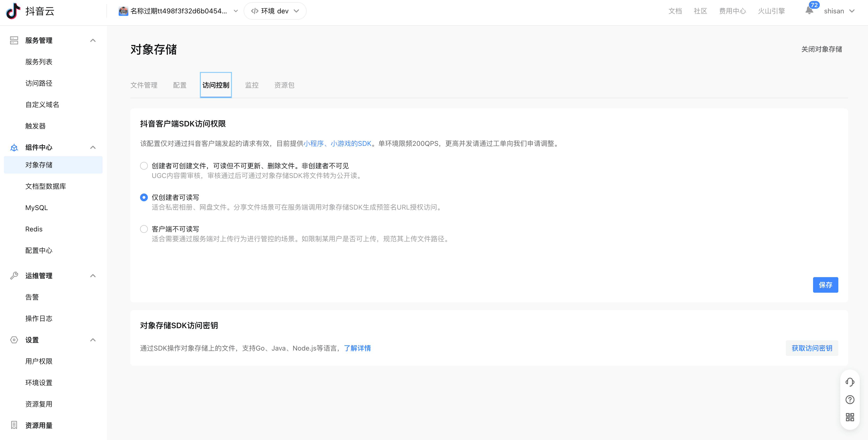Collapse the 服务管理 section
Viewport: 868px width, 440px height.
click(93, 40)
